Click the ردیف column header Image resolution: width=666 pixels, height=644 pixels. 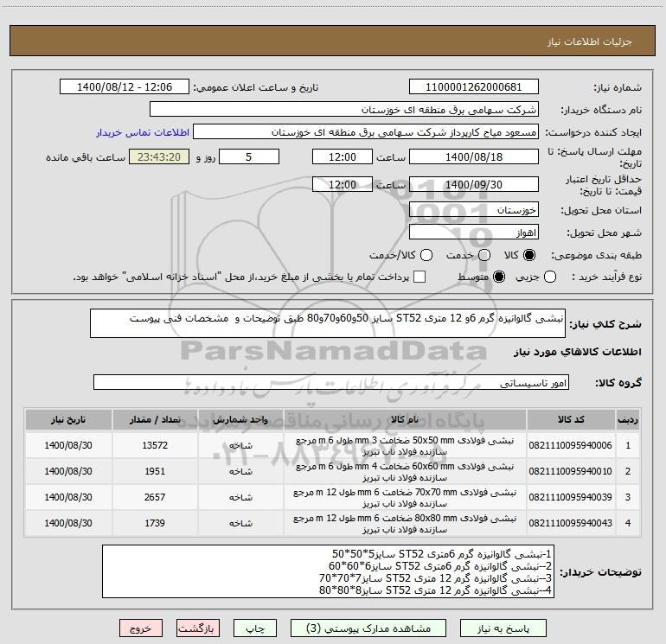[x=628, y=419]
